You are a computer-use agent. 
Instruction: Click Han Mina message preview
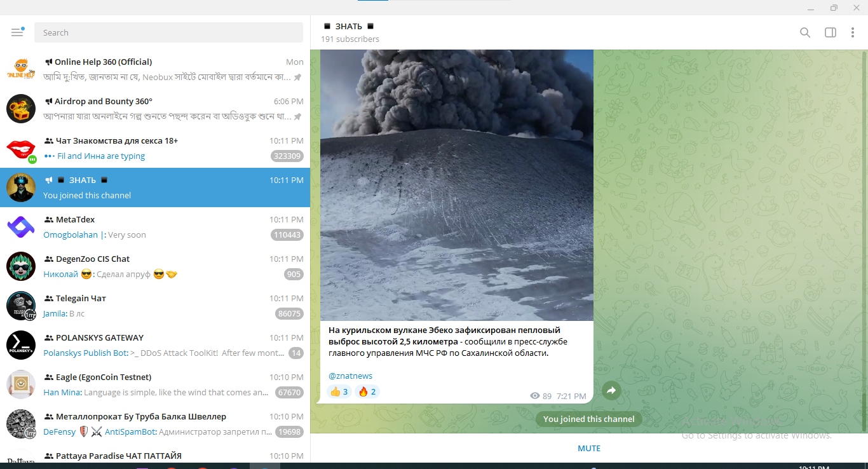[x=156, y=393]
